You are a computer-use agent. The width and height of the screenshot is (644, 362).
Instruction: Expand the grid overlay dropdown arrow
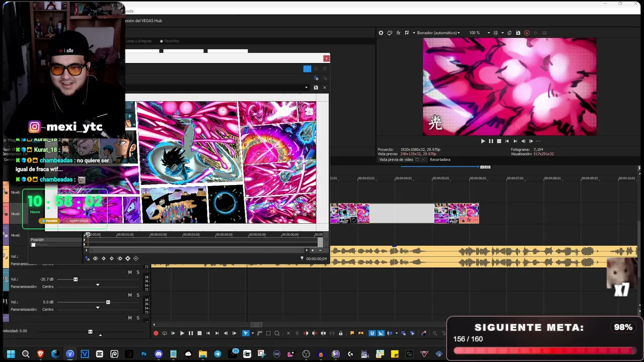tap(502, 33)
